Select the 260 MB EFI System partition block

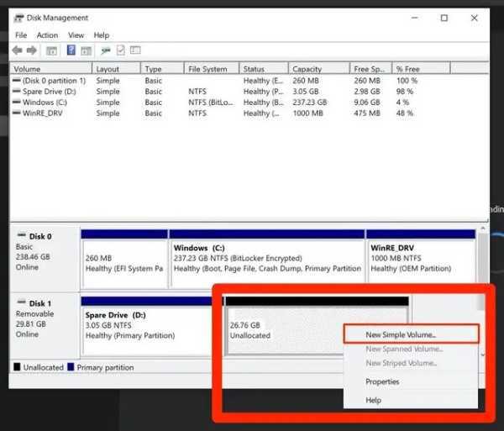[x=124, y=259]
